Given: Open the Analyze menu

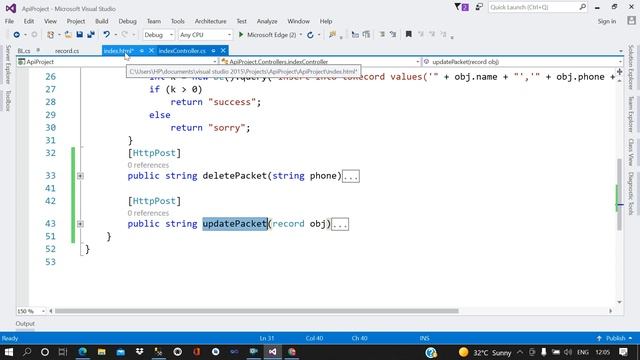Looking at the screenshot, I should (x=267, y=21).
